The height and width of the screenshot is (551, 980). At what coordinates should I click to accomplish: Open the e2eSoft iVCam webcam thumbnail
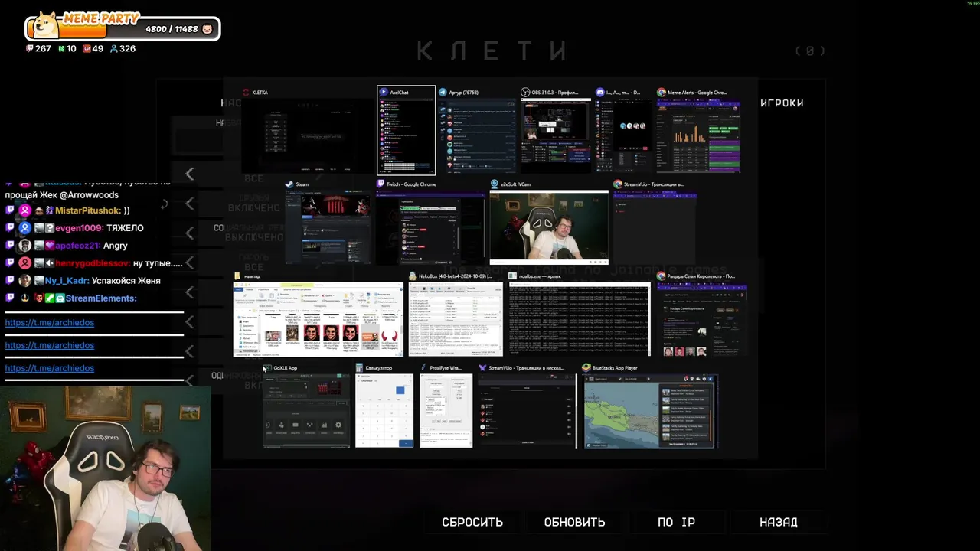[549, 227]
